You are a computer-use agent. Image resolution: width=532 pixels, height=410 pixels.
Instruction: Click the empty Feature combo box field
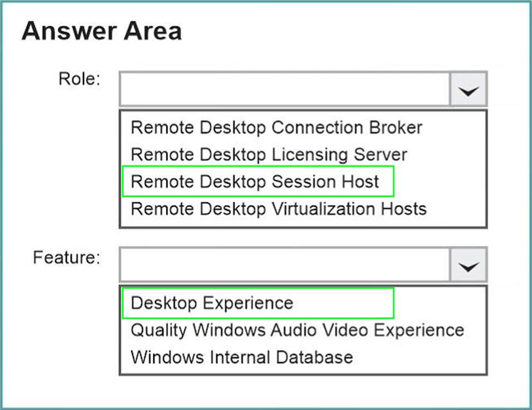tap(284, 266)
